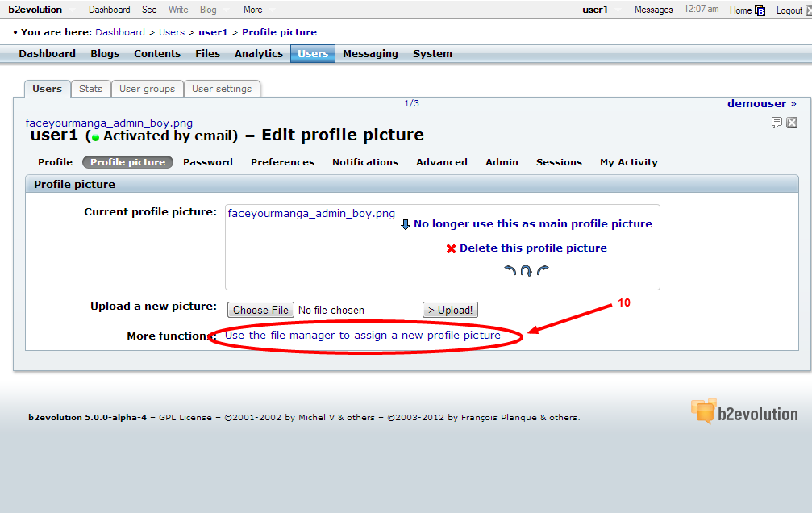The image size is (812, 513).
Task: Click the 12:07 am time display
Action: point(702,9)
